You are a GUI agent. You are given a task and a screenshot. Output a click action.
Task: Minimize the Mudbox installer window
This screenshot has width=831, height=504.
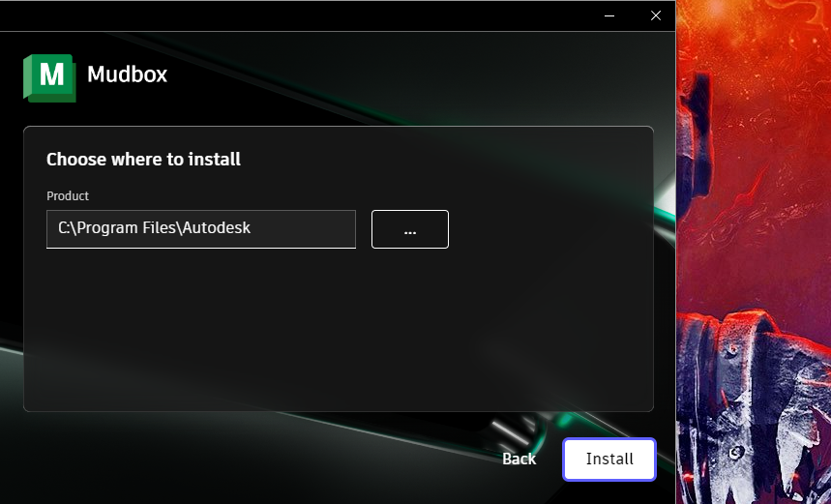pos(610,15)
